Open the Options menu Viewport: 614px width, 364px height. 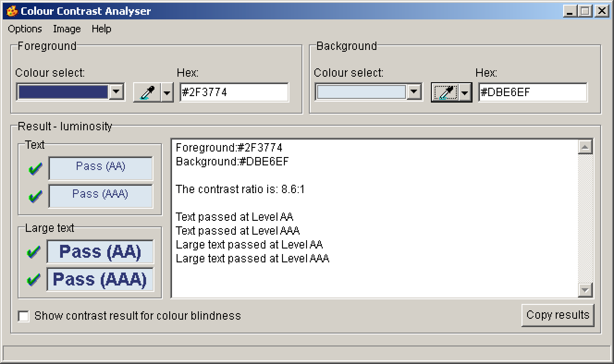click(25, 29)
